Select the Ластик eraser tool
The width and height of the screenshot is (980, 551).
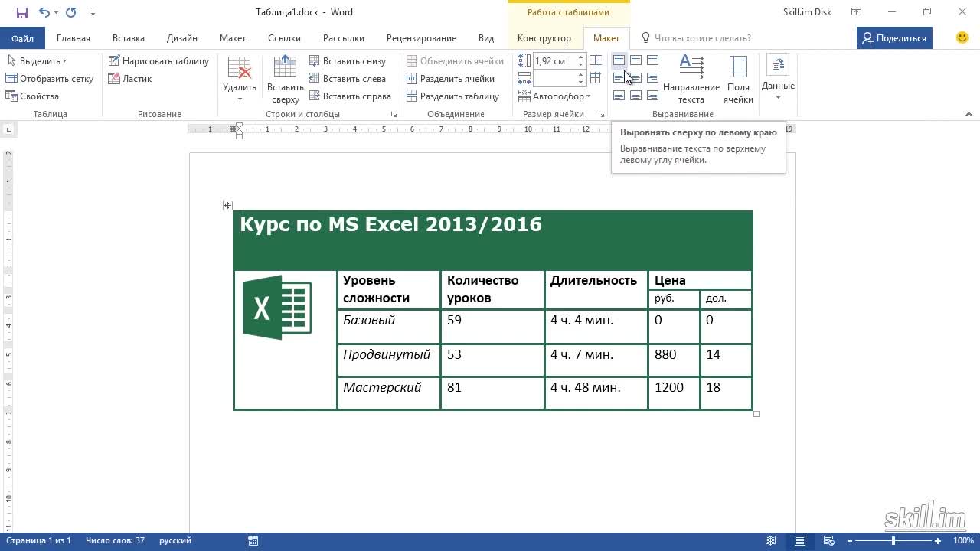point(130,79)
